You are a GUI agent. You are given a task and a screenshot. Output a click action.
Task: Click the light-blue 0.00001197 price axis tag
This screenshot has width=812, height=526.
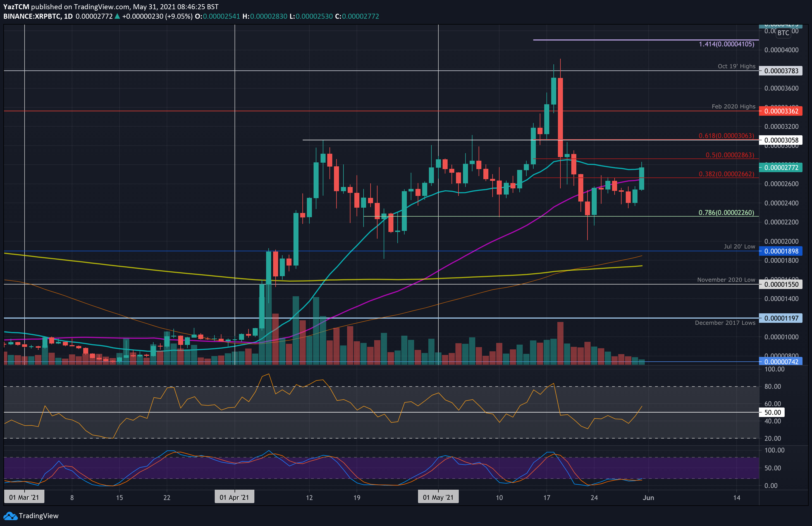[781, 318]
